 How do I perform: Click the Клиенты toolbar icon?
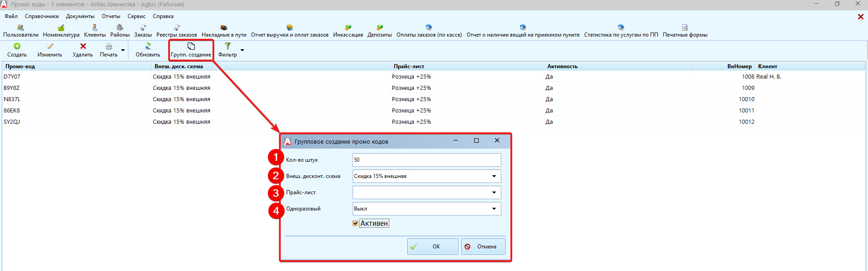[94, 28]
